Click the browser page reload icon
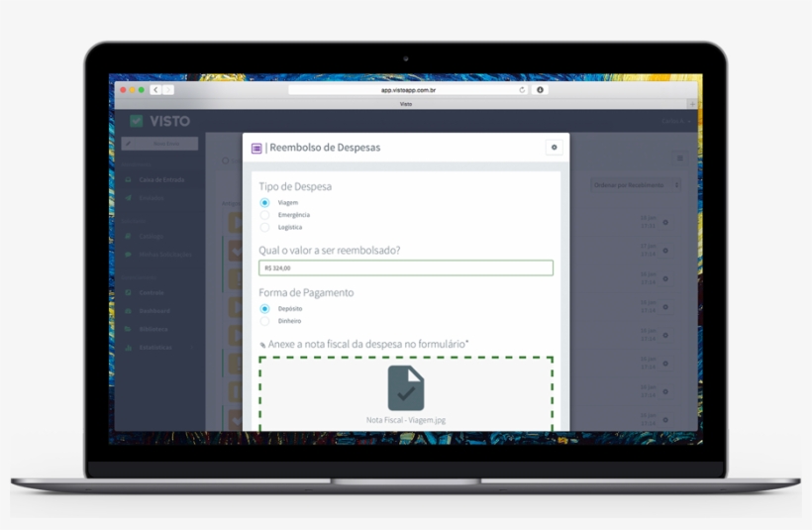The width and height of the screenshot is (812, 530). pos(522,90)
